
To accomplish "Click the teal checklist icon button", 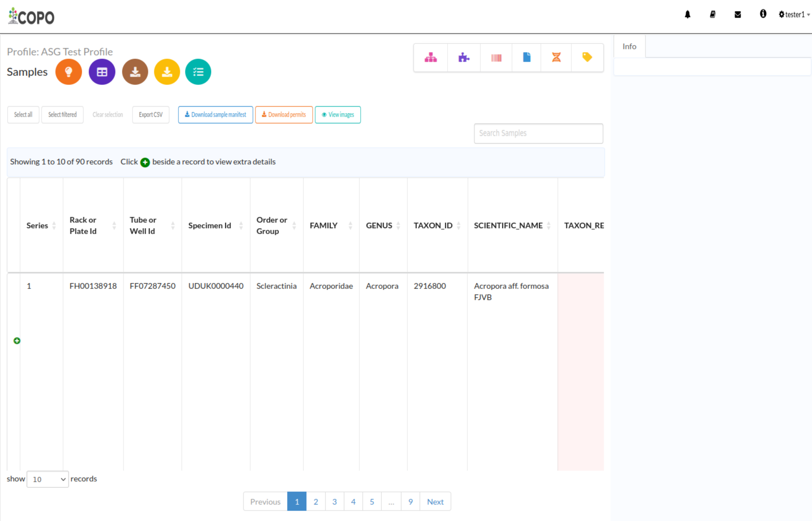I will click(x=198, y=72).
